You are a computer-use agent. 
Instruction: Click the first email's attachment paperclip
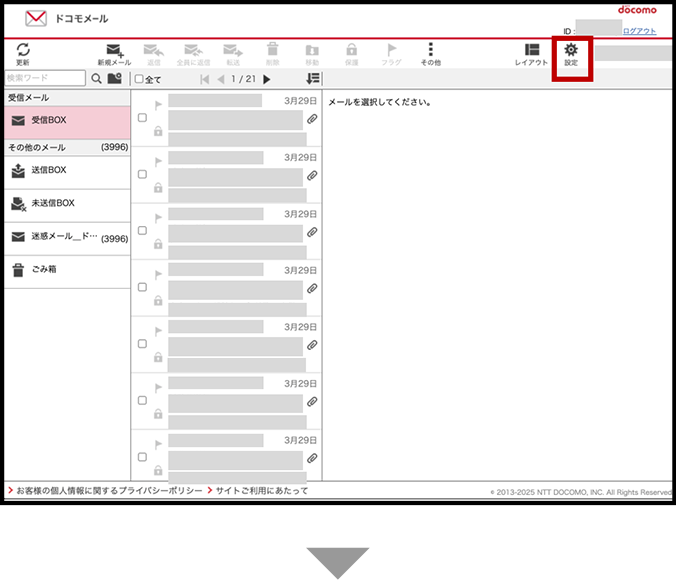(312, 119)
